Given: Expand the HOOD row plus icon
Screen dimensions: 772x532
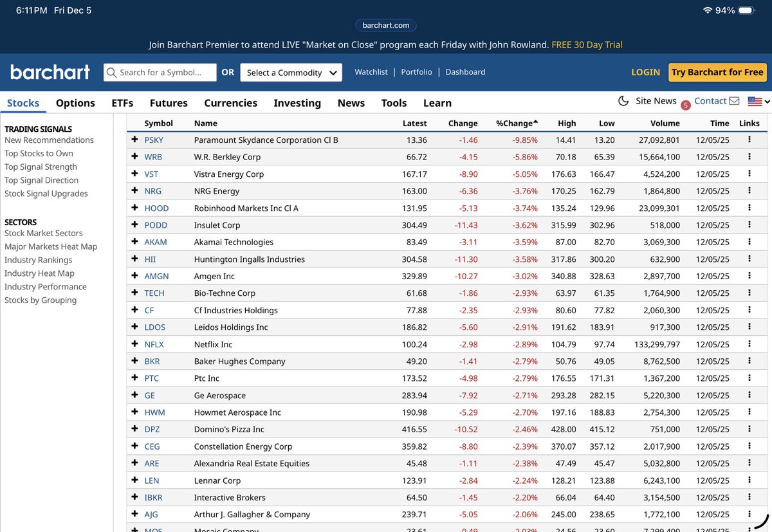Looking at the screenshot, I should (x=134, y=208).
